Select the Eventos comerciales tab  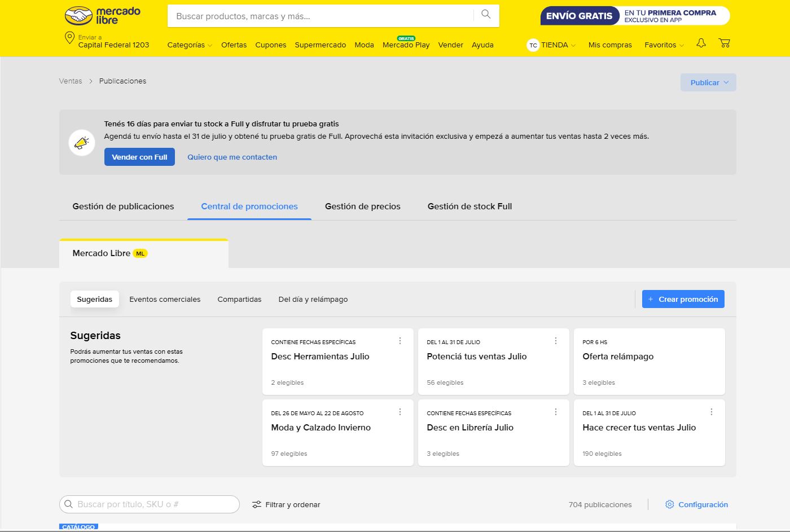pos(165,300)
